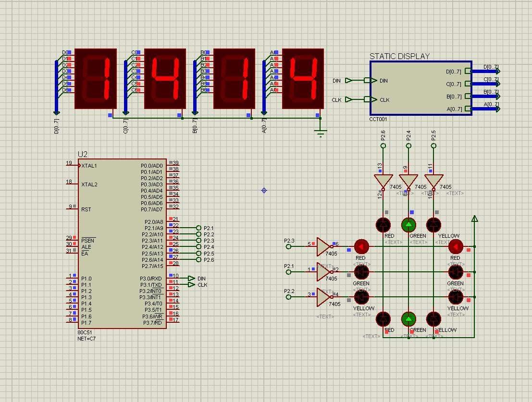The width and height of the screenshot is (532, 402).
Task: Click the P2.3 terminal feeding the left inverter
Action: click(288, 246)
